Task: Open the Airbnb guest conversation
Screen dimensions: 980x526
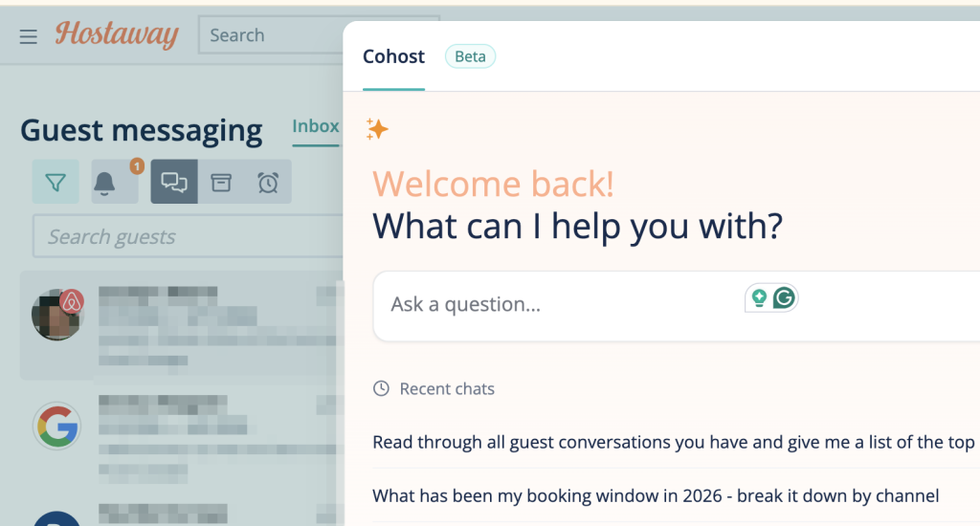Action: coord(181,325)
